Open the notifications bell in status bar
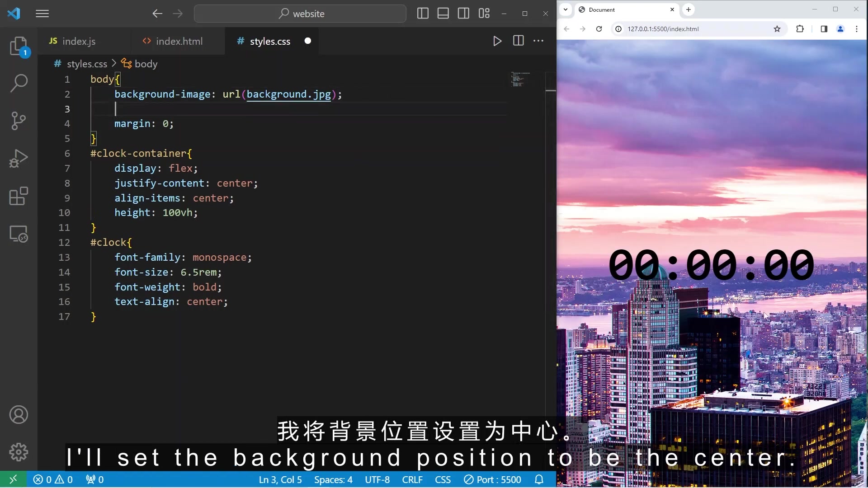Screen dimensions: 868x488 pyautogui.click(x=539, y=479)
